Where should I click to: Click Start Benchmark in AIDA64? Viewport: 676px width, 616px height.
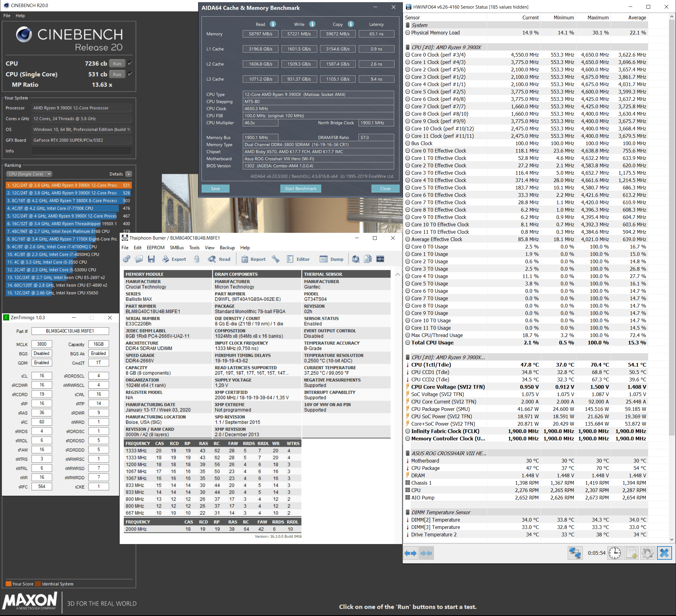coord(301,188)
